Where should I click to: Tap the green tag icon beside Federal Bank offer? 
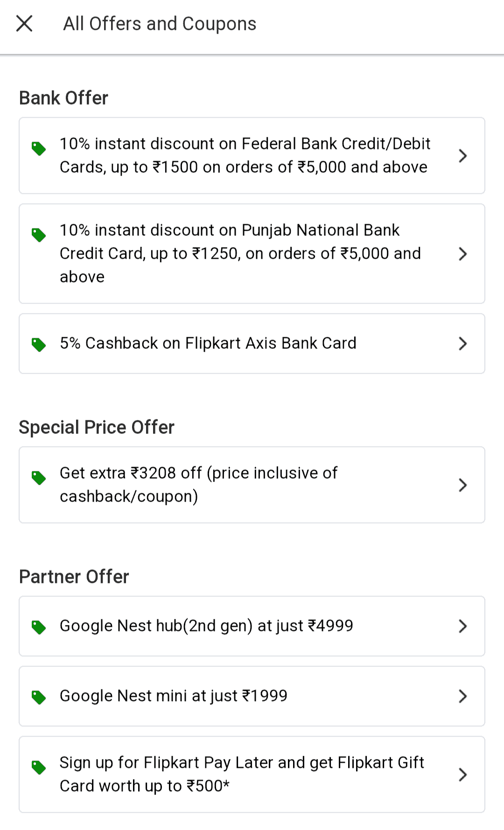tap(39, 149)
